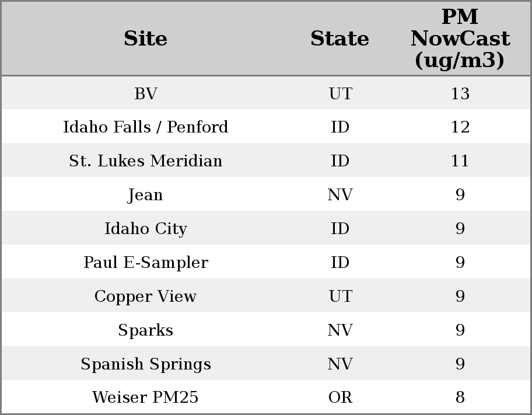Viewport: 532px width, 415px height.
Task: Click the Jean site name
Action: pyautogui.click(x=145, y=195)
